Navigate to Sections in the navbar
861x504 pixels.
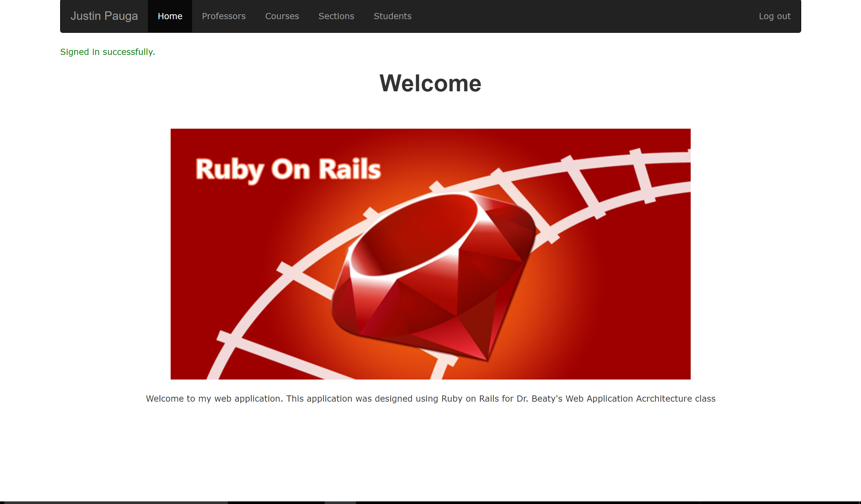coord(336,16)
